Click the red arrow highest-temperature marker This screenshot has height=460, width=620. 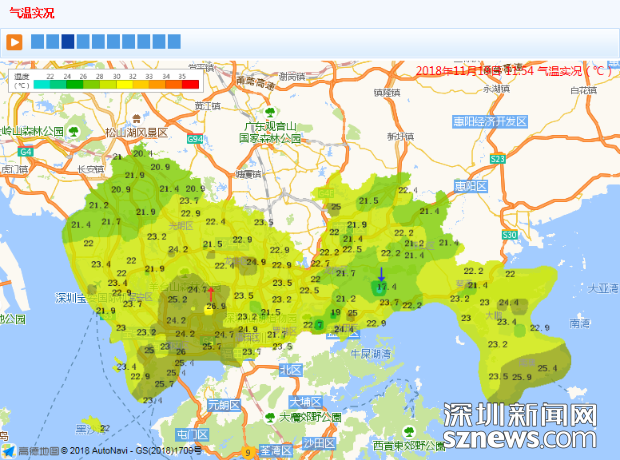tap(210, 295)
